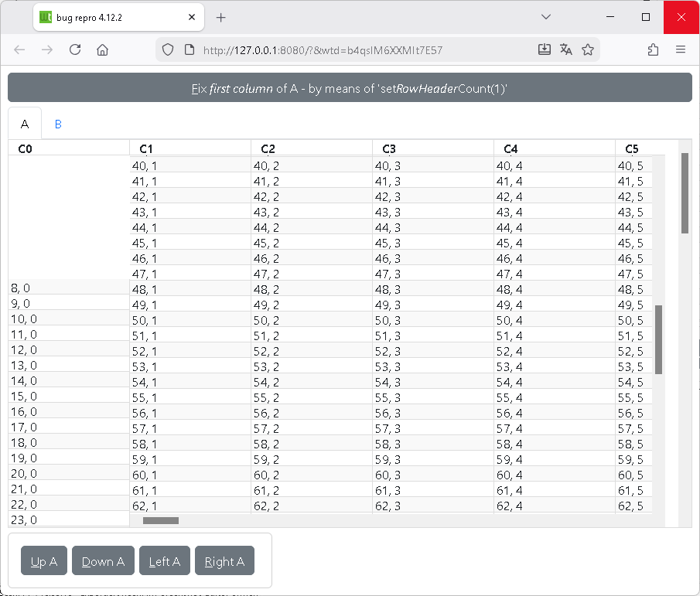The width and height of the screenshot is (700, 596).
Task: Click the Fix first column banner button
Action: 350,88
